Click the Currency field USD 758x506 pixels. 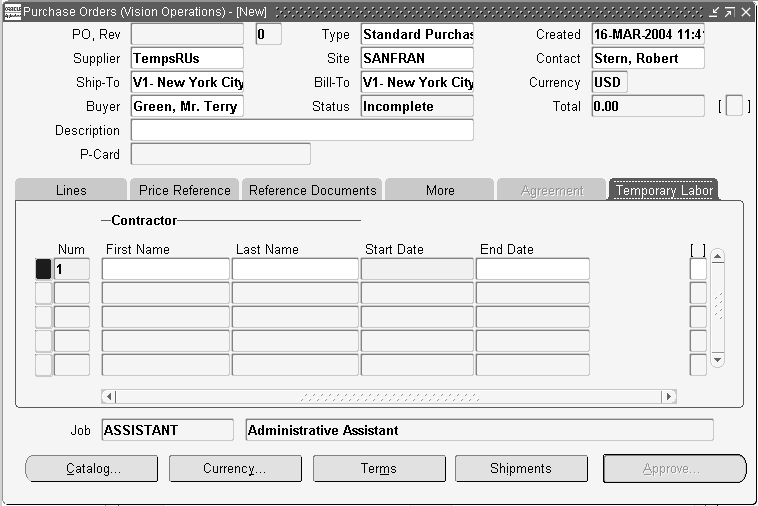pos(610,82)
